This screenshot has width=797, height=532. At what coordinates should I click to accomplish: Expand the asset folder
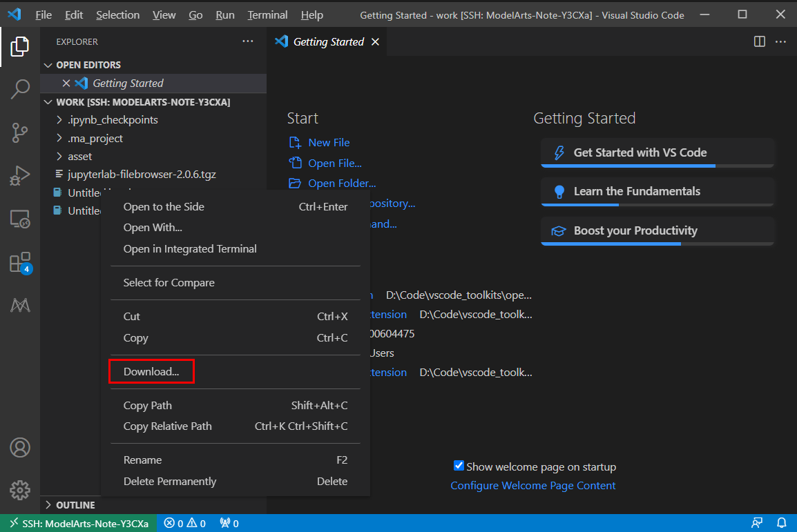pos(59,157)
